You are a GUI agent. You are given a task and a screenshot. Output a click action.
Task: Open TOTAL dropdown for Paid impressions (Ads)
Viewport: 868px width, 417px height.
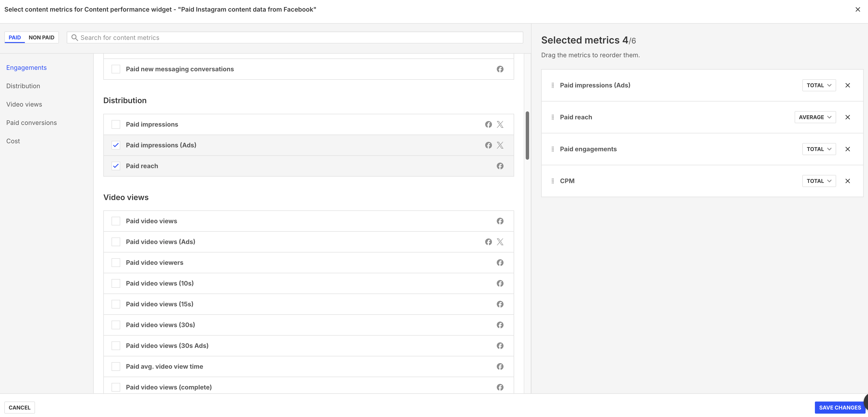819,85
